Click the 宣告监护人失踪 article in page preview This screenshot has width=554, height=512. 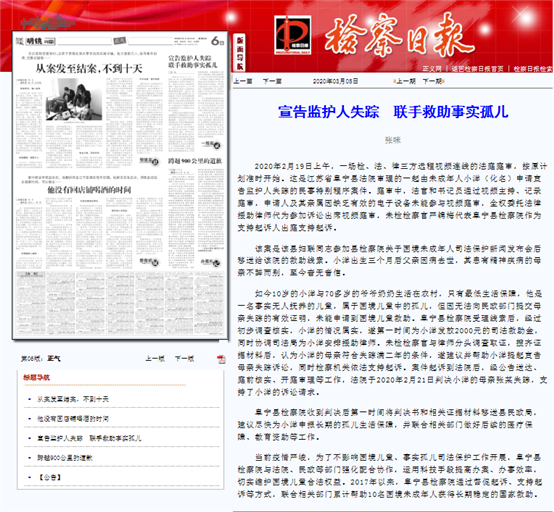click(193, 61)
